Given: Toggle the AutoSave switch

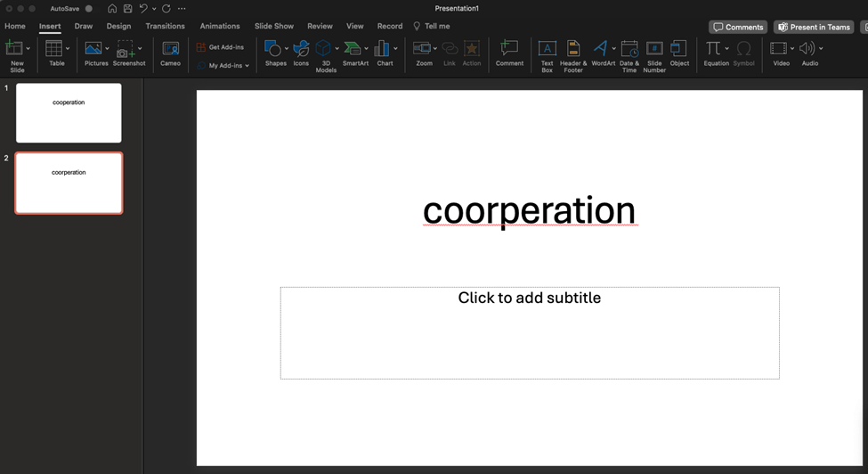Looking at the screenshot, I should point(88,8).
